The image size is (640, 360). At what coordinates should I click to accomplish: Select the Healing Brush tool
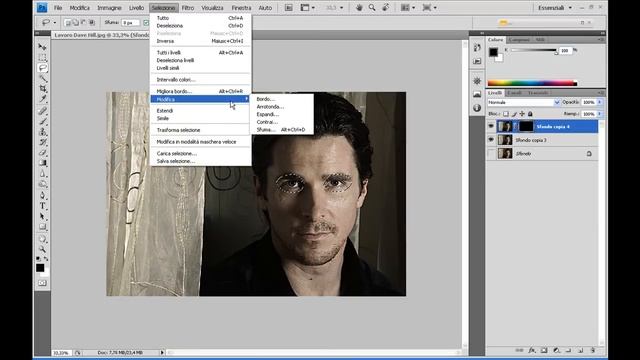[42, 111]
